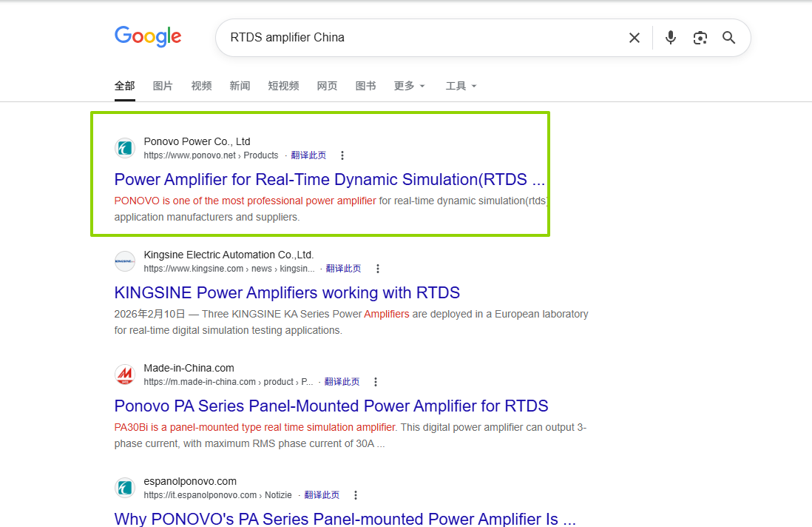
Task: Start voice search with microphone icon
Action: click(671, 38)
